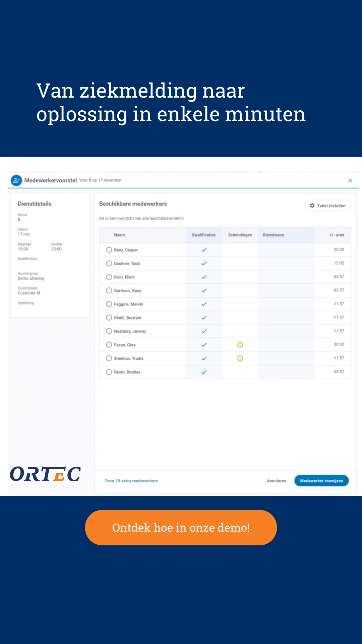Click the qualification checkmark for Benz, Casper

tap(204, 250)
